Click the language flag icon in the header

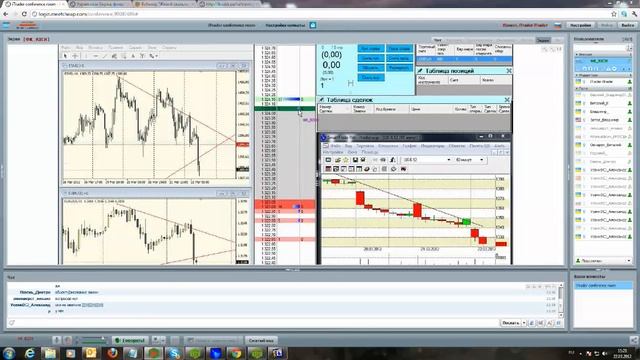click(x=558, y=25)
